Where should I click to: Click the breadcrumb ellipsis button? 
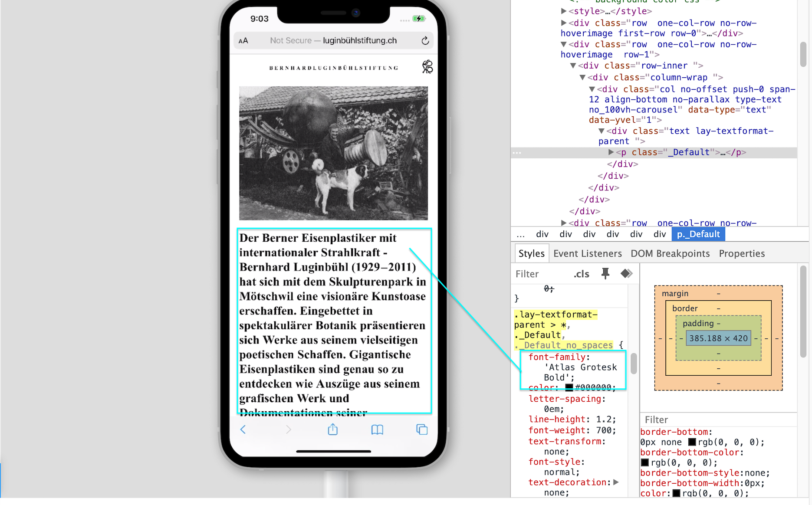pyautogui.click(x=521, y=234)
